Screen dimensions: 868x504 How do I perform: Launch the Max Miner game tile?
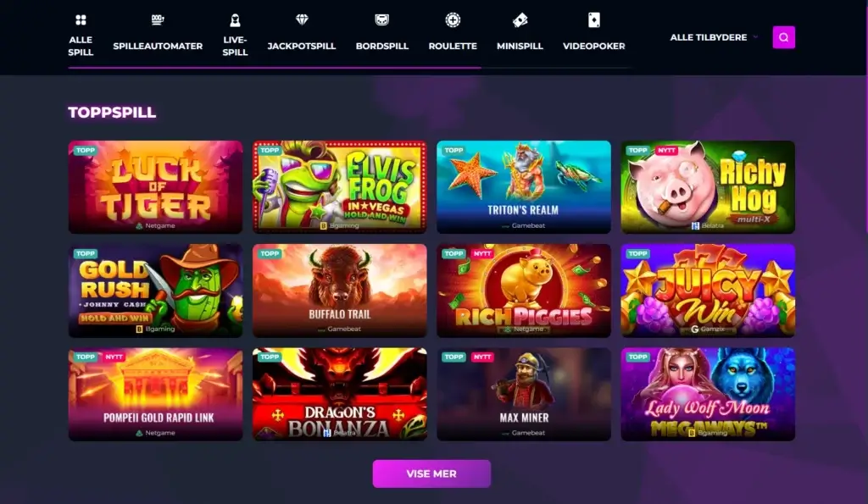pyautogui.click(x=524, y=394)
